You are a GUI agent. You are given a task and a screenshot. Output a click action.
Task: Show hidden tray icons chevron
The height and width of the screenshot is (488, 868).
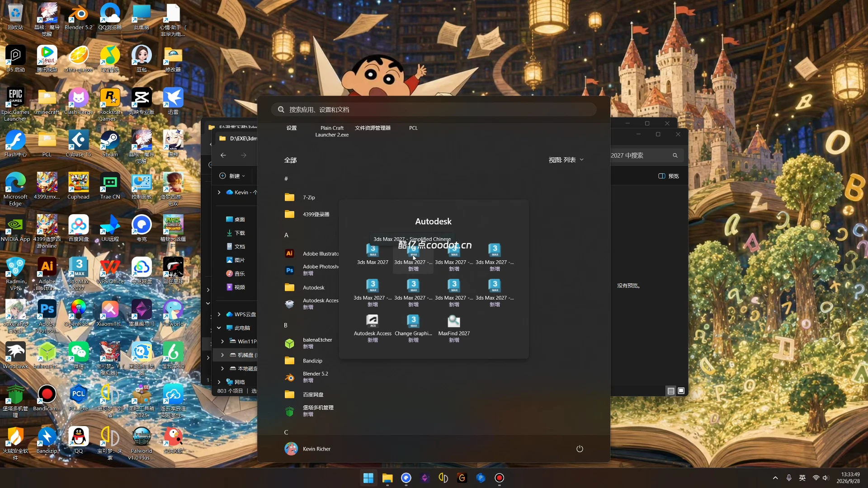tap(775, 478)
